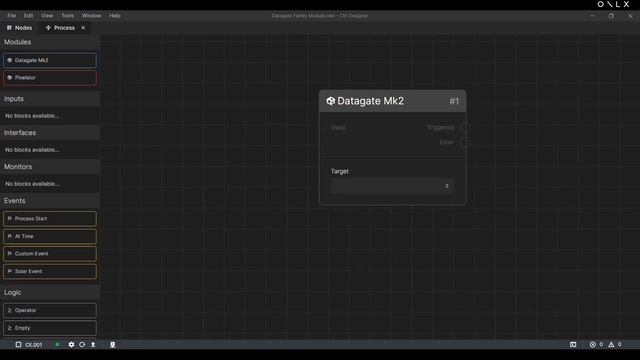640x360 pixels.
Task: Open the Edit menu
Action: pos(28,16)
